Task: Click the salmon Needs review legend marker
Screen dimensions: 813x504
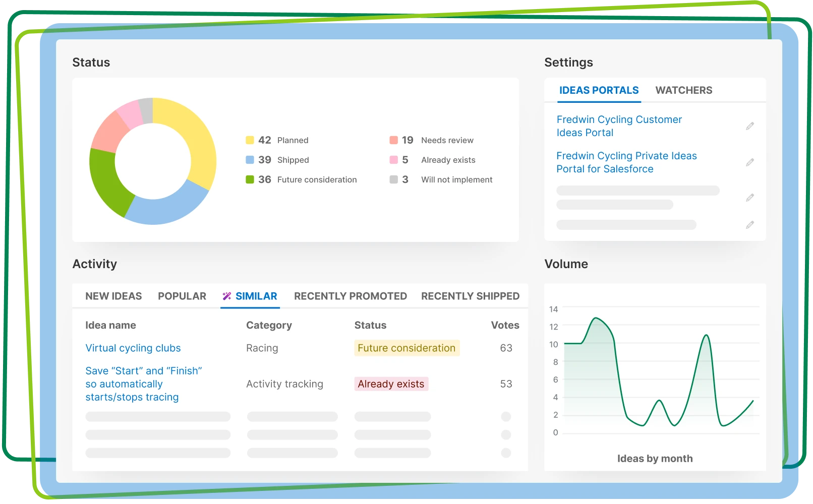Action: click(x=394, y=140)
